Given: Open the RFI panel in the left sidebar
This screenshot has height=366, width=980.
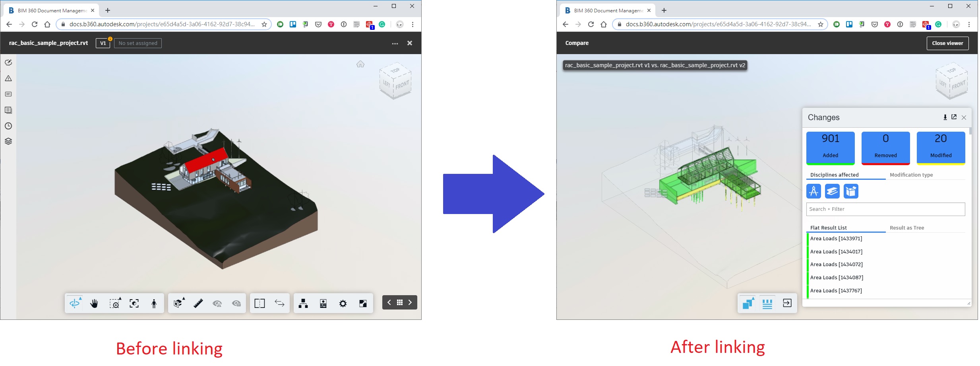Looking at the screenshot, I should point(8,94).
